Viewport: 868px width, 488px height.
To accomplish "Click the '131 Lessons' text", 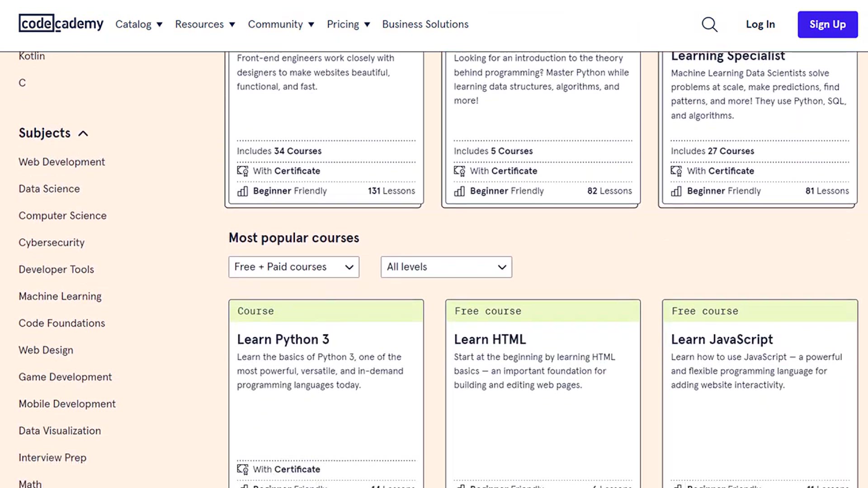I will (391, 191).
